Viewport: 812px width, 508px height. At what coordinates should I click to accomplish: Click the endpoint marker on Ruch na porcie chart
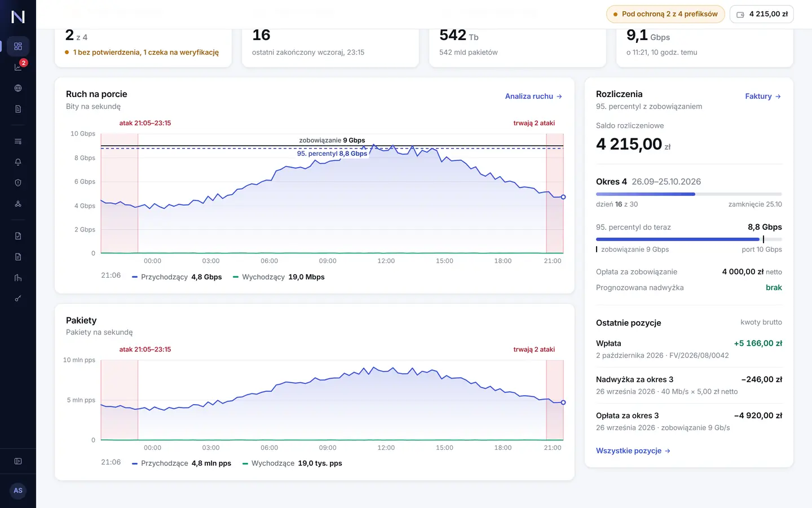point(563,197)
